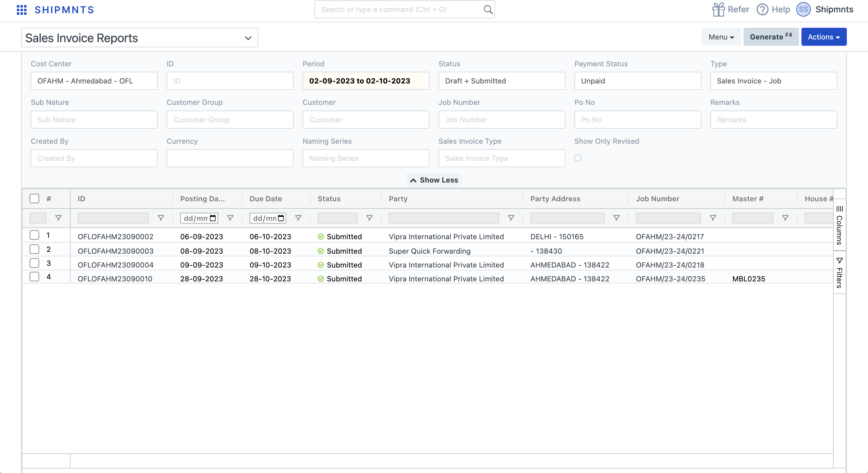
Task: Click filter icon for Due Date column
Action: pos(298,218)
